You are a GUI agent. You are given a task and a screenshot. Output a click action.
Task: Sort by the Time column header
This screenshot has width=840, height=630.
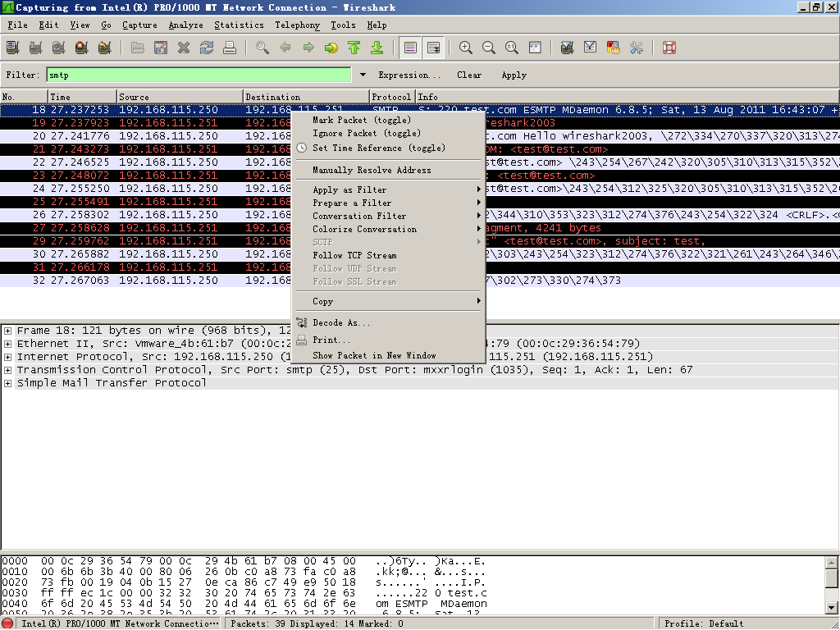click(82, 97)
